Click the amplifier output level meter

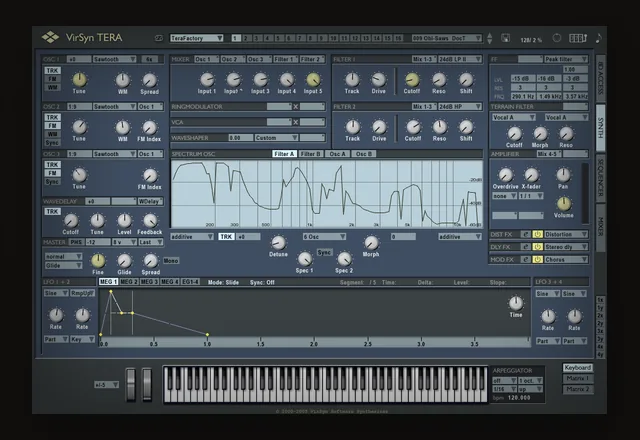tap(584, 193)
